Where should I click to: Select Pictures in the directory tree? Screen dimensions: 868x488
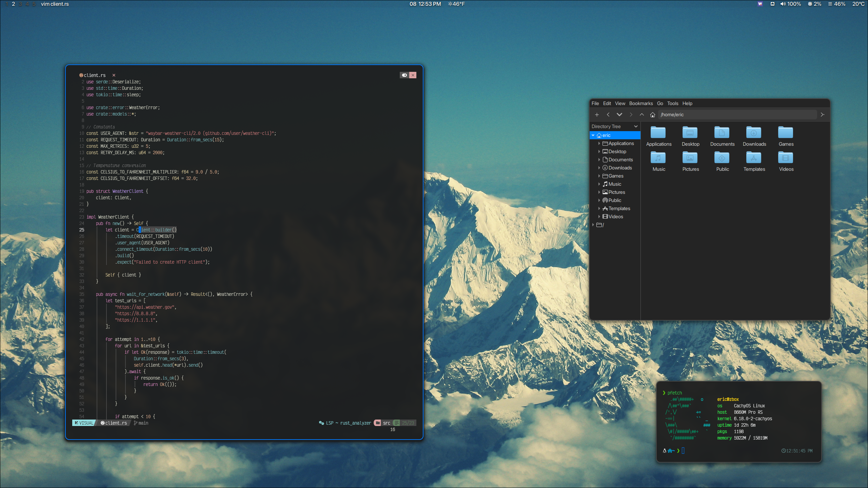[x=616, y=192]
